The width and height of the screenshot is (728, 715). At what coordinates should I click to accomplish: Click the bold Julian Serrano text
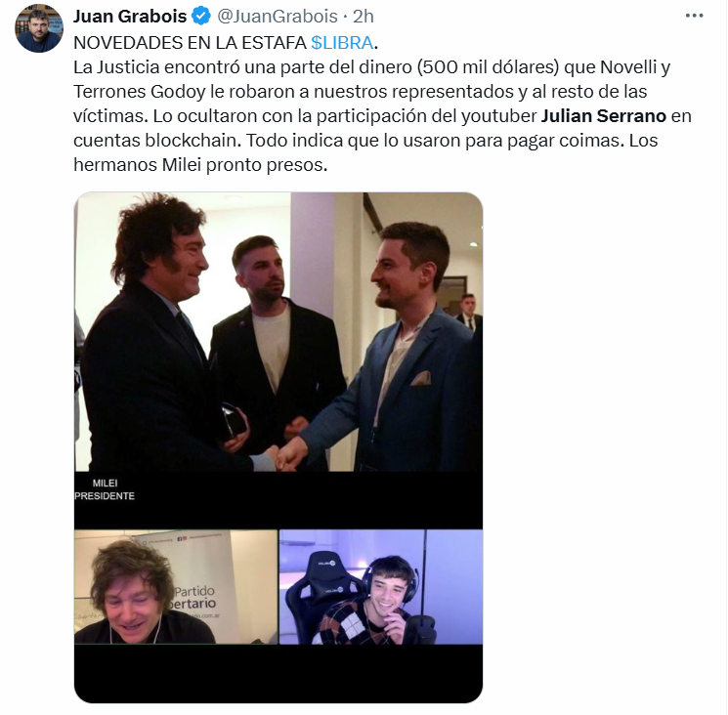click(604, 115)
